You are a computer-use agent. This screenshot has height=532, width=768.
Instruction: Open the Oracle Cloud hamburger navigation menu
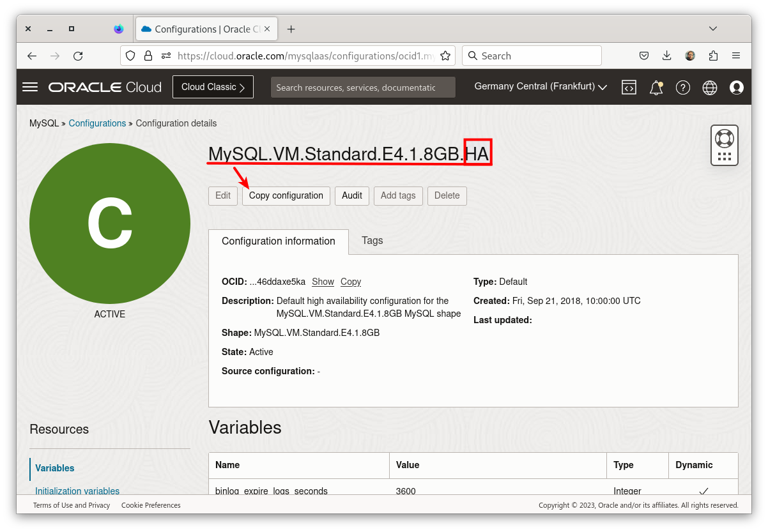(30, 87)
